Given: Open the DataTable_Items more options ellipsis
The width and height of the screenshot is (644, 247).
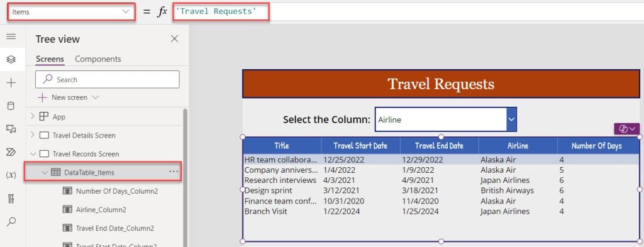Looking at the screenshot, I should [x=174, y=172].
